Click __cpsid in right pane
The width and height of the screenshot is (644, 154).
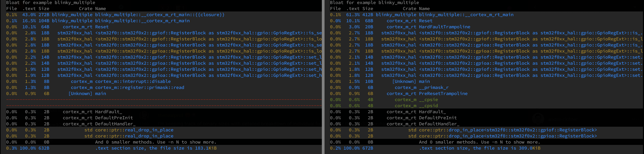pos(428,106)
